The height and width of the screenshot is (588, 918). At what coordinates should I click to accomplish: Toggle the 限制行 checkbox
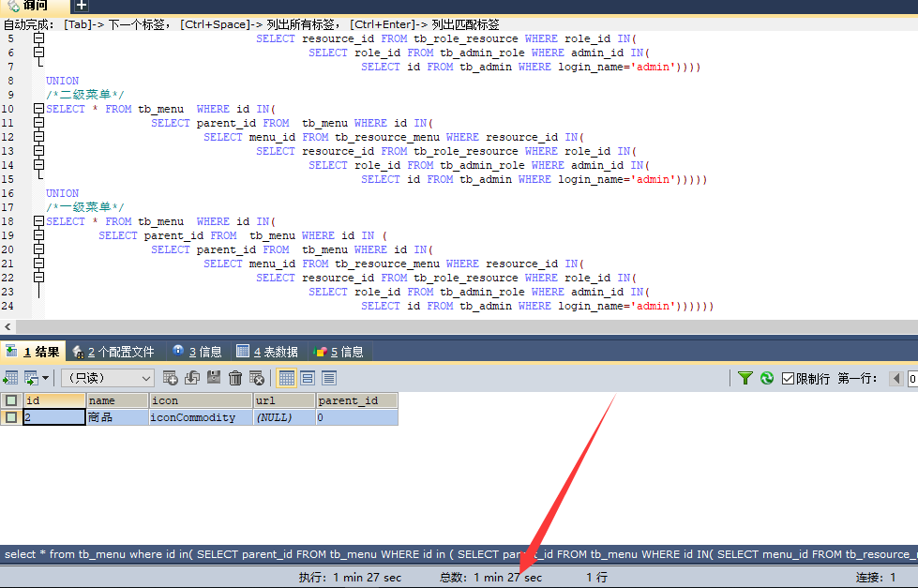click(x=789, y=378)
